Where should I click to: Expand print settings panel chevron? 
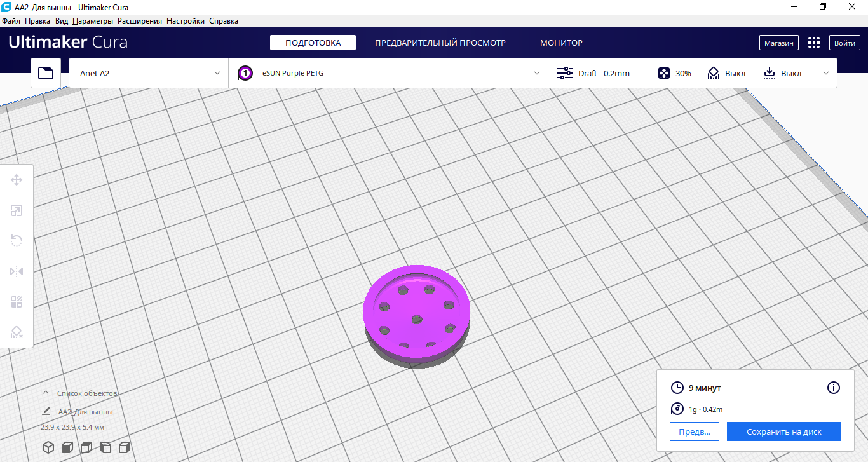click(826, 73)
